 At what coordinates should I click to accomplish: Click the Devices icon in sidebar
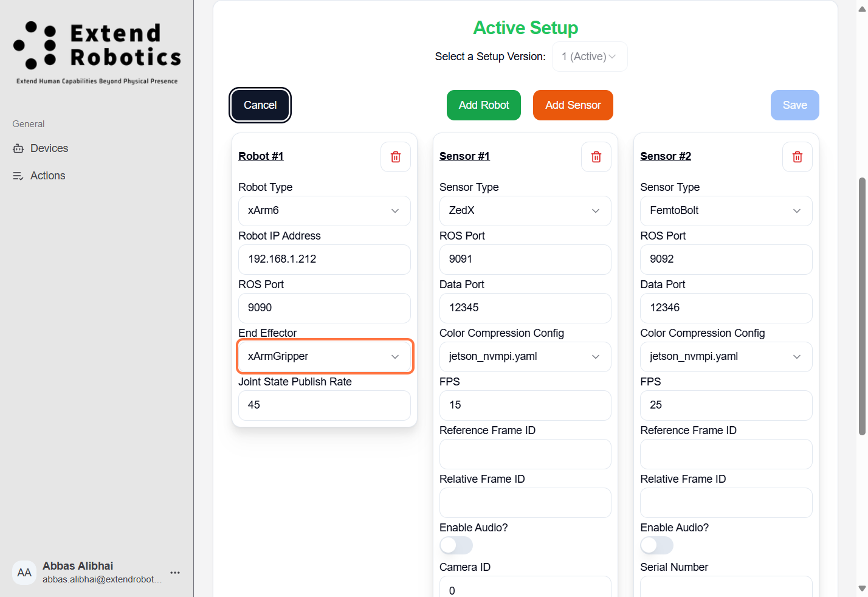(x=18, y=148)
